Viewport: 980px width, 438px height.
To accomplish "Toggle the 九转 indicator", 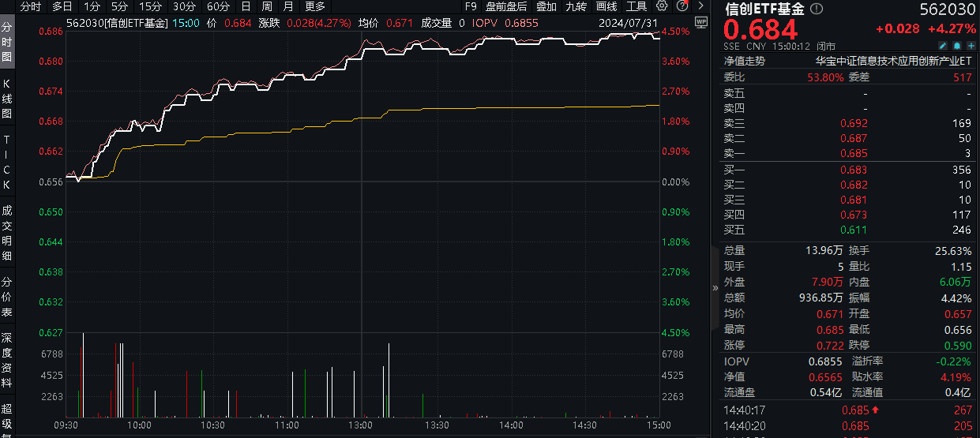I will click(576, 6).
